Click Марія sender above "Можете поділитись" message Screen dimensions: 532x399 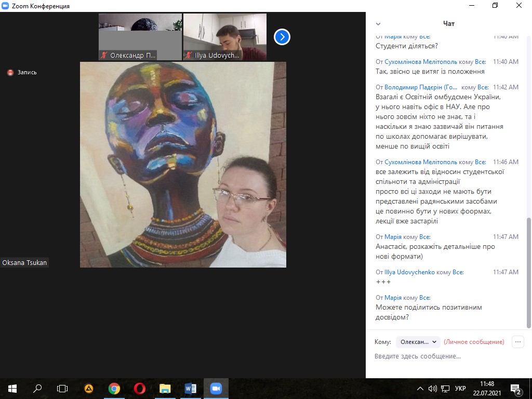[x=393, y=298]
